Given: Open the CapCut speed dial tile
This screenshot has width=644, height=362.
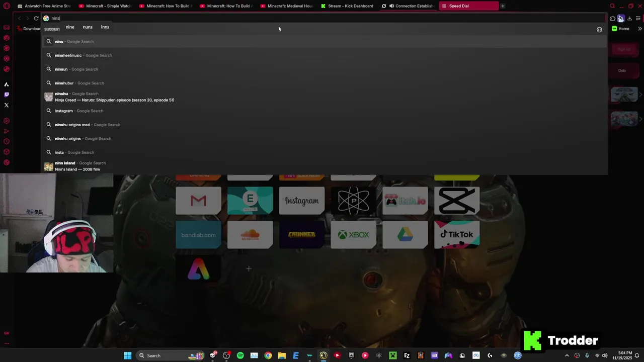Looking at the screenshot, I should 457,201.
